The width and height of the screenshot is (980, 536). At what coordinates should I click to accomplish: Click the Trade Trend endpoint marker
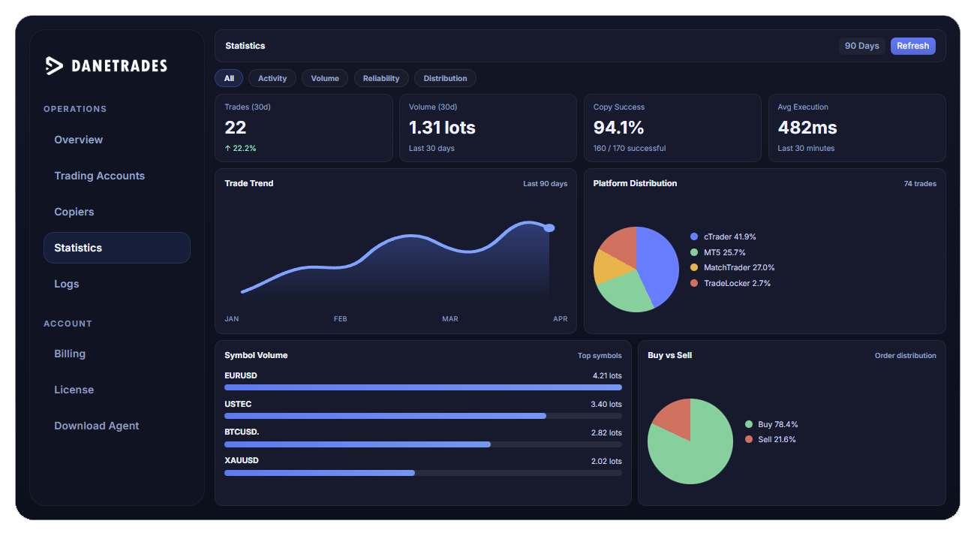pos(550,227)
